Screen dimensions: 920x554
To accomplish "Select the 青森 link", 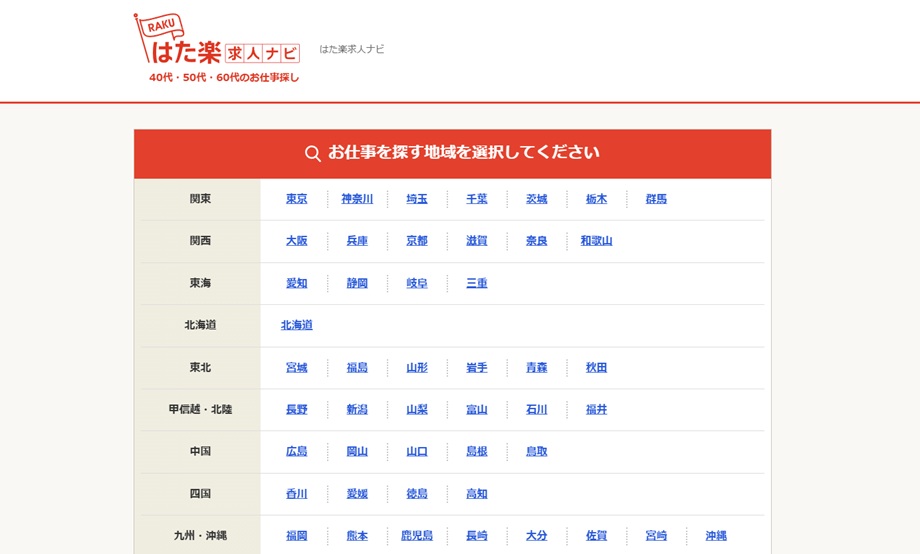I will tap(537, 368).
